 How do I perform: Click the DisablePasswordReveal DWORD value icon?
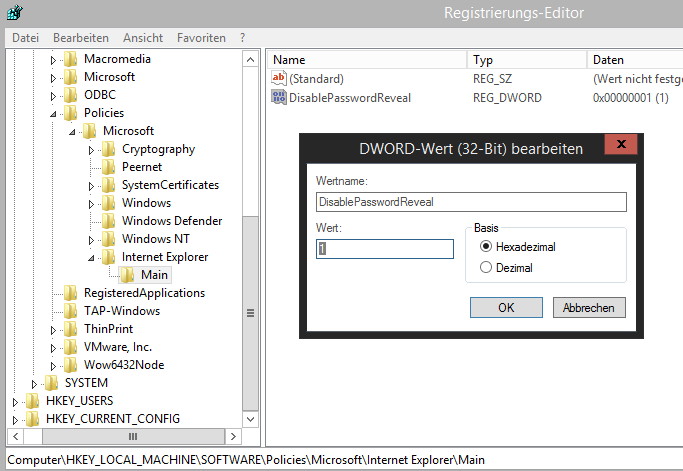[279, 97]
